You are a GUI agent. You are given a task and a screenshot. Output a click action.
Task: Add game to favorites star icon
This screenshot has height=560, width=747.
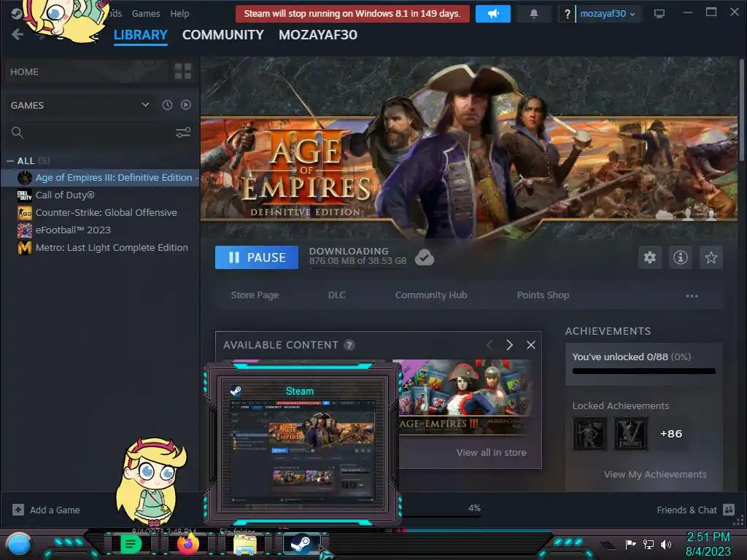click(711, 257)
